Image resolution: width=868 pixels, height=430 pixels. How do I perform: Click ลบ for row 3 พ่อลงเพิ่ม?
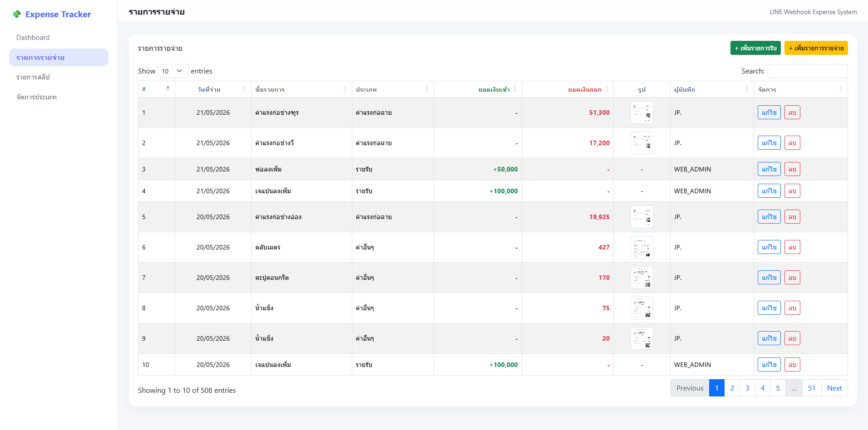[792, 169]
